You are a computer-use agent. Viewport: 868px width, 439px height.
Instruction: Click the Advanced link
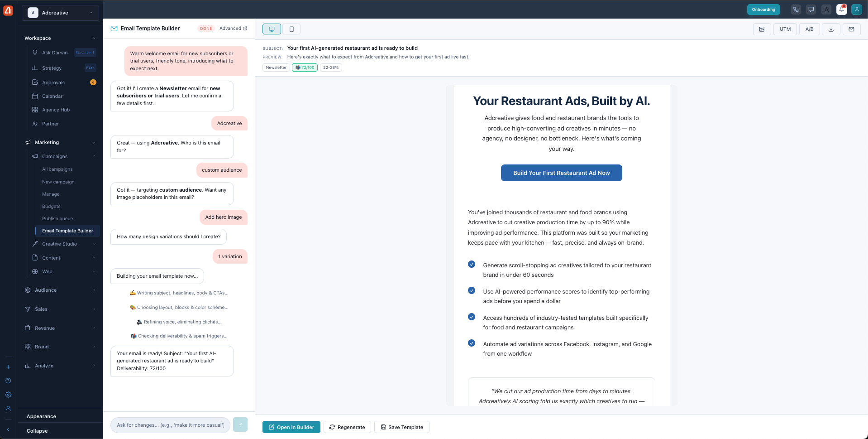[233, 29]
